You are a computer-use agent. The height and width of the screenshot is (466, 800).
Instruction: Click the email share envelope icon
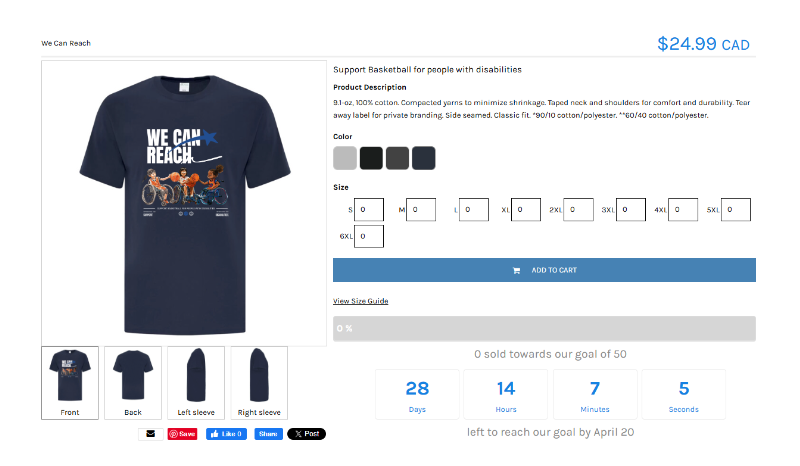151,434
